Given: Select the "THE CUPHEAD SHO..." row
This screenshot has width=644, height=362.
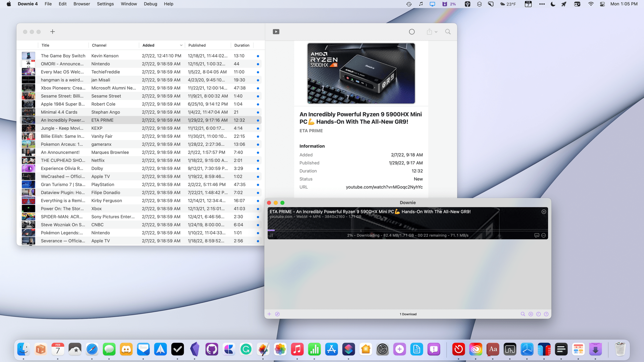Looking at the screenshot, I should [x=141, y=160].
